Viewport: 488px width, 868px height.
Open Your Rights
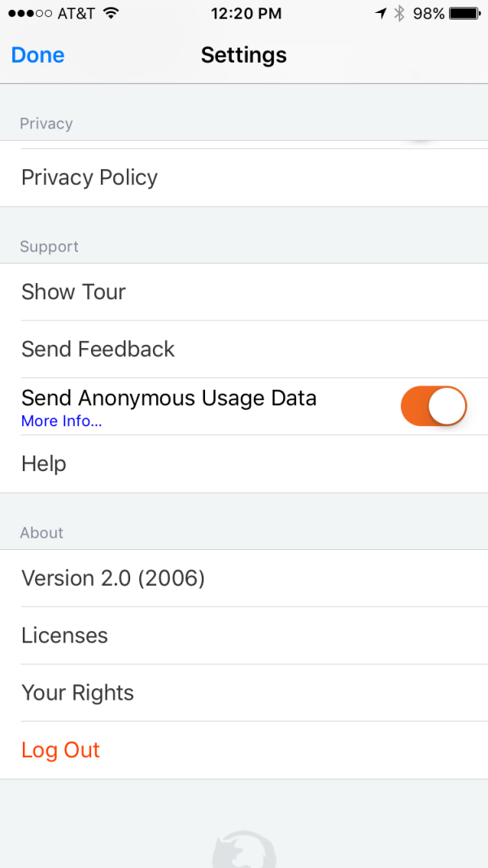[x=77, y=692]
